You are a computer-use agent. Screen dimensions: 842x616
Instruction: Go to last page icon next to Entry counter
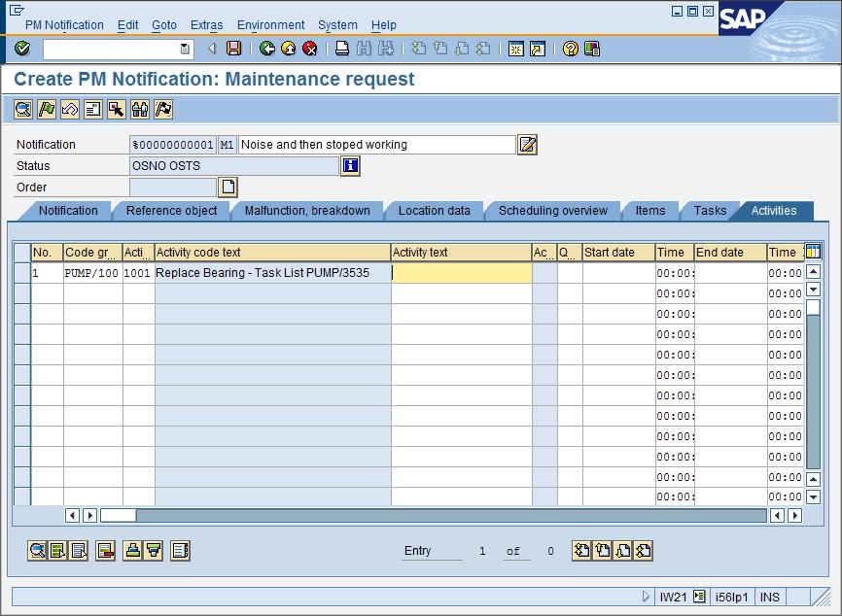(644, 551)
